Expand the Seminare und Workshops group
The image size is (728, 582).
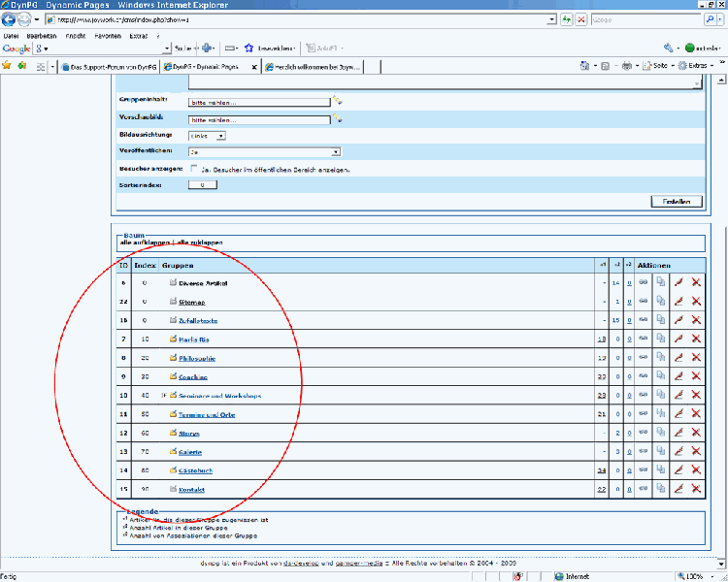(165, 396)
